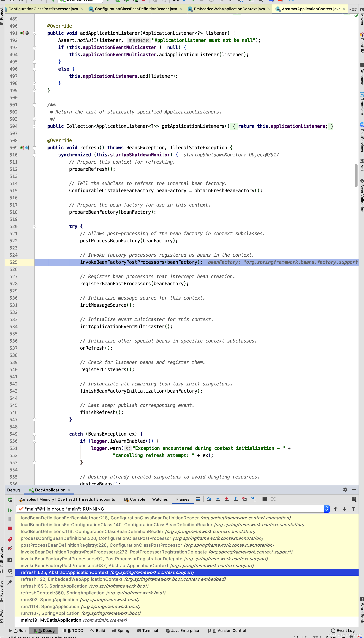Click Restore Layout icon in Debug toolbar
The image size is (364, 638).
coord(354,499)
